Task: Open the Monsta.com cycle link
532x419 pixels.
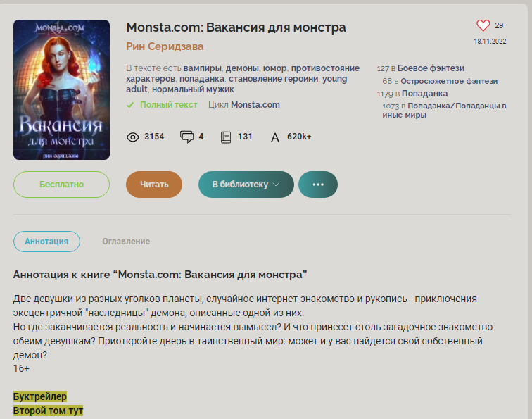Action: coord(255,105)
